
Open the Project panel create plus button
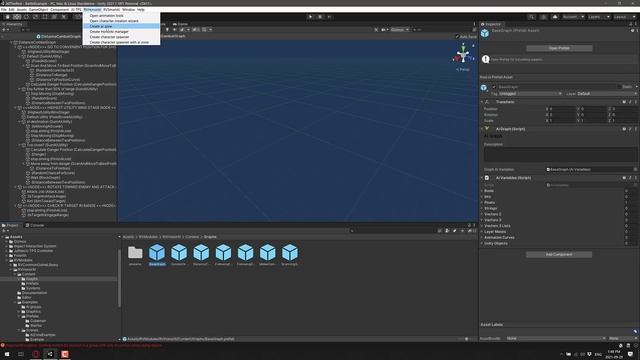(x=5, y=231)
